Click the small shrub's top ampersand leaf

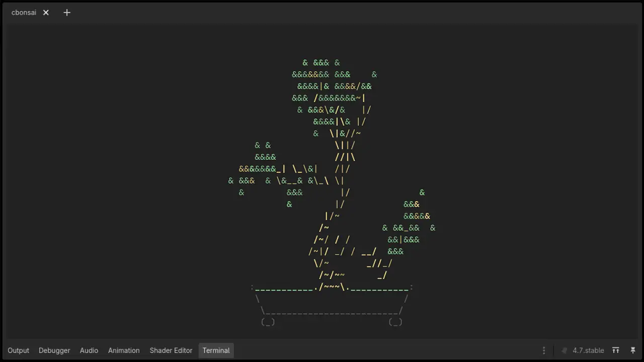pos(422,193)
